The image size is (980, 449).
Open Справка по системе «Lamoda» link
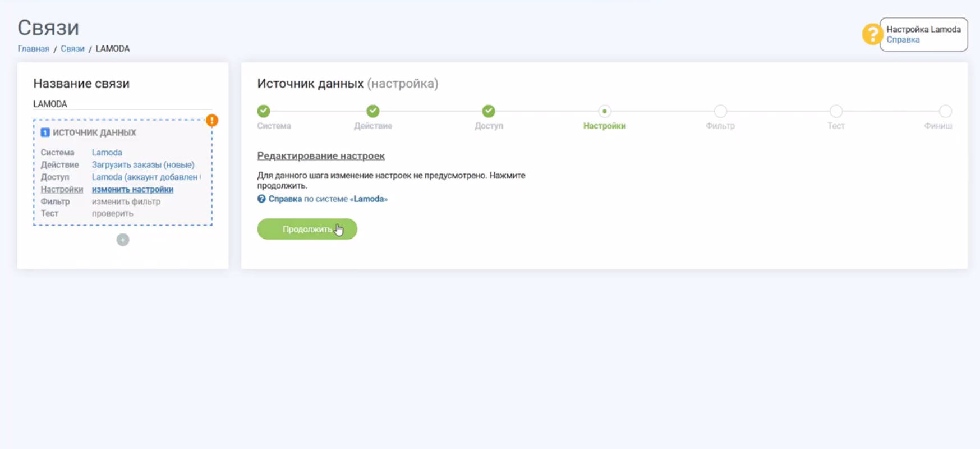point(328,199)
